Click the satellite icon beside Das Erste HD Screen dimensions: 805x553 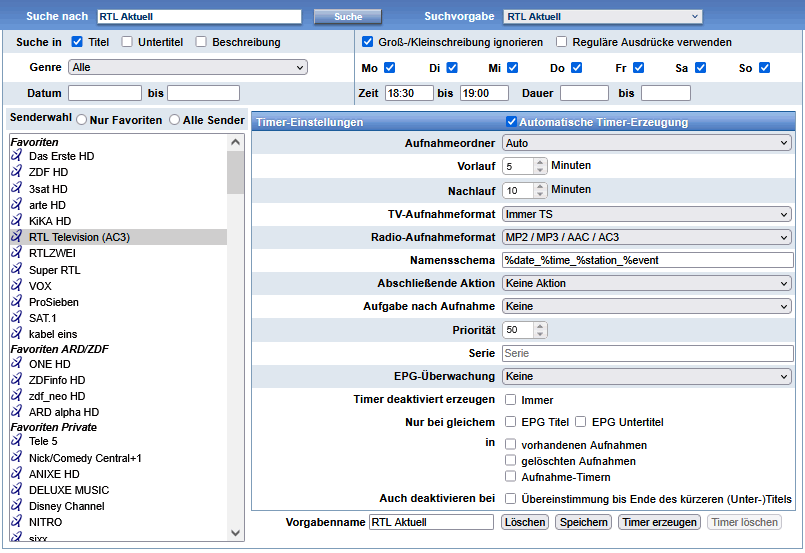pos(17,156)
